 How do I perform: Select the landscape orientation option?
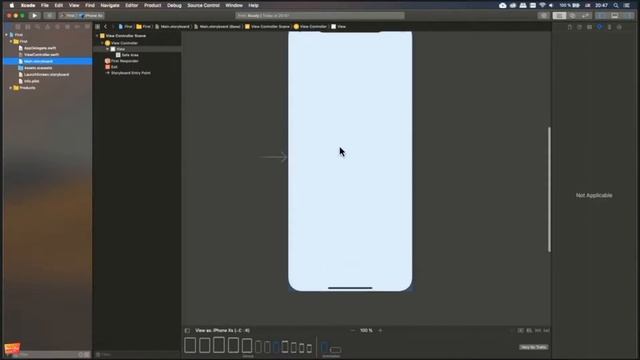(336, 350)
